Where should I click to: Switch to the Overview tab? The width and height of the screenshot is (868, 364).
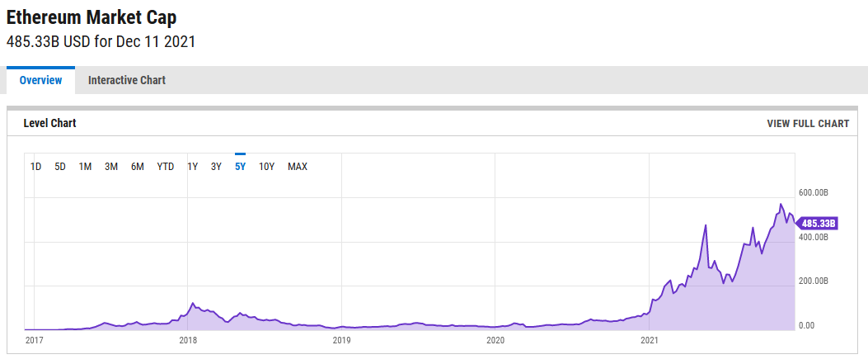40,80
